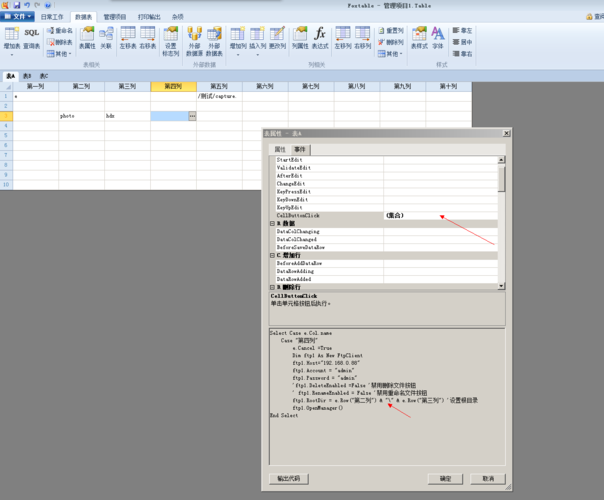
Task: Switch to the 管理项目 ribbon tab
Action: click(x=115, y=17)
